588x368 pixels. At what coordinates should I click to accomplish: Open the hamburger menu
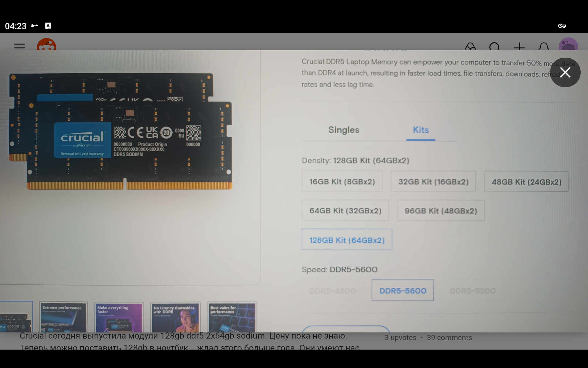20,46
